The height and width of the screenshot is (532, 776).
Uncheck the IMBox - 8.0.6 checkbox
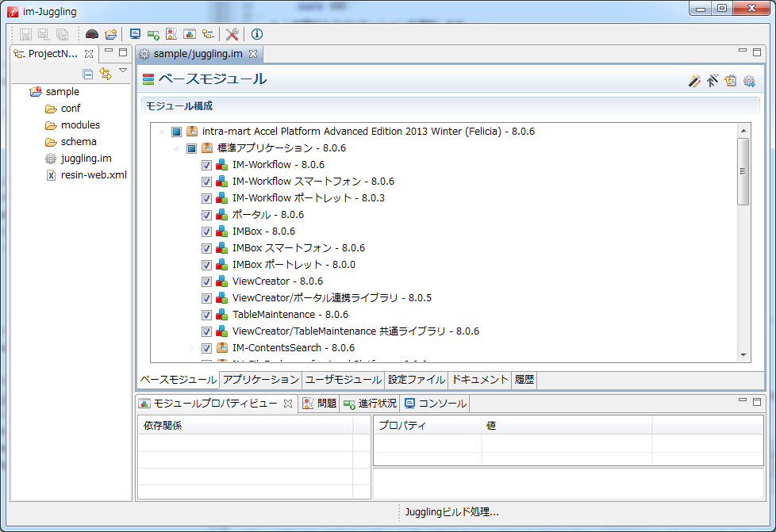[x=207, y=232]
